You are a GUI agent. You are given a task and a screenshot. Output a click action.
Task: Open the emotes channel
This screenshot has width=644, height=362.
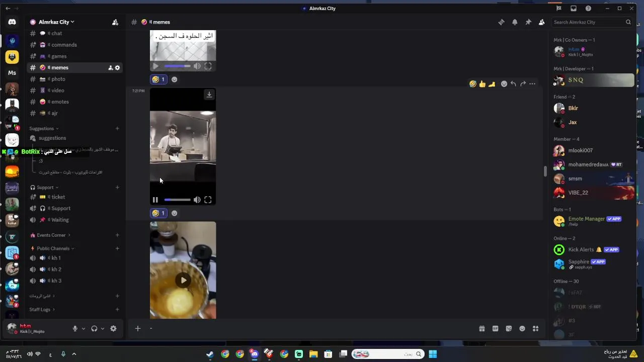point(74,102)
